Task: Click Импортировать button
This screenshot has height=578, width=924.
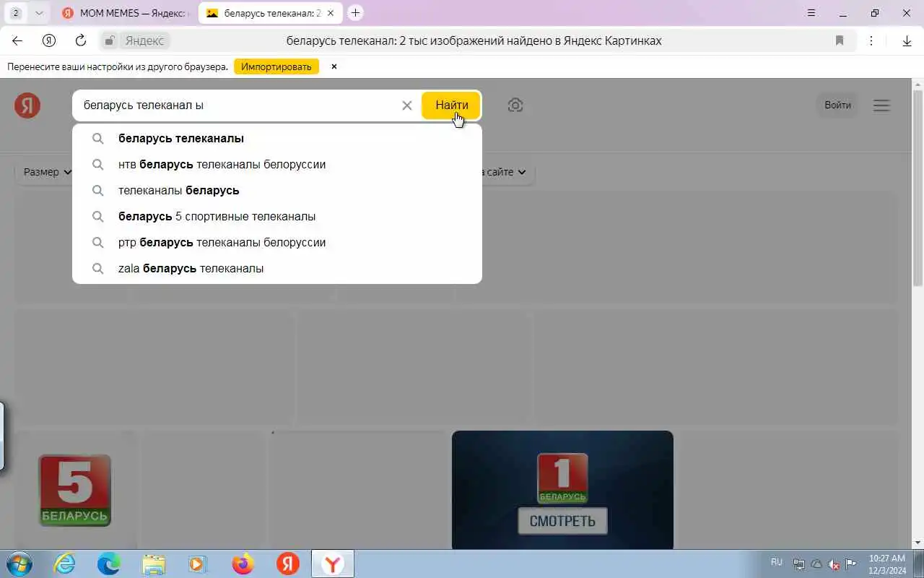Action: 276,66
